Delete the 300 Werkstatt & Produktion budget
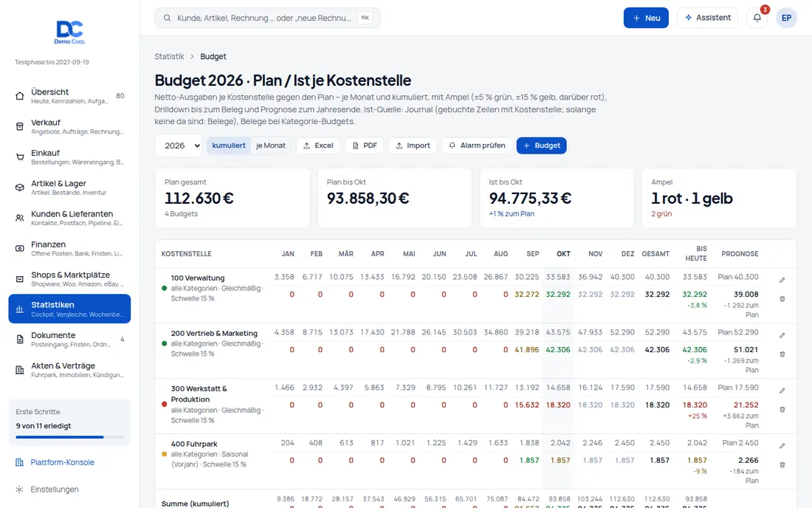812x508 pixels. tap(782, 410)
